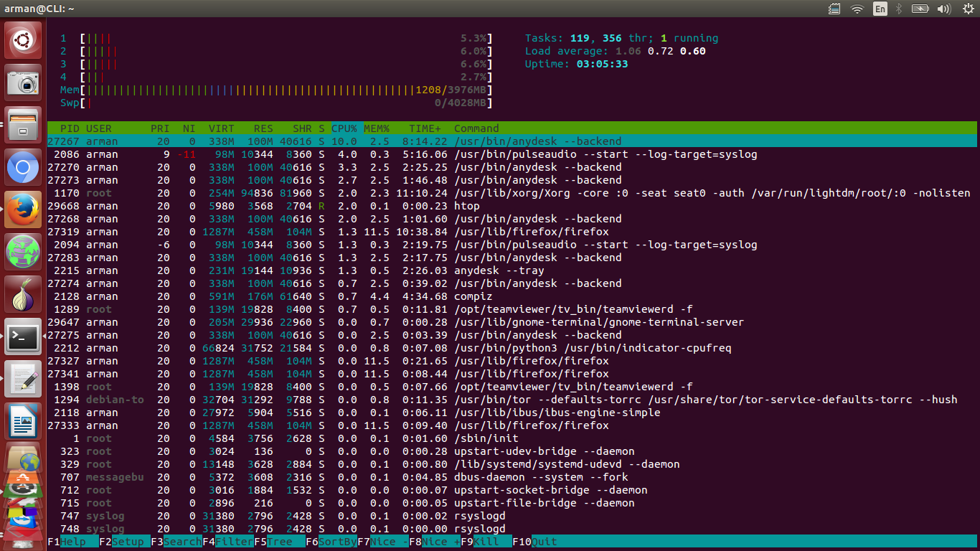Launch the Chromium browser from the launcher
The image size is (980, 551).
tap(23, 168)
